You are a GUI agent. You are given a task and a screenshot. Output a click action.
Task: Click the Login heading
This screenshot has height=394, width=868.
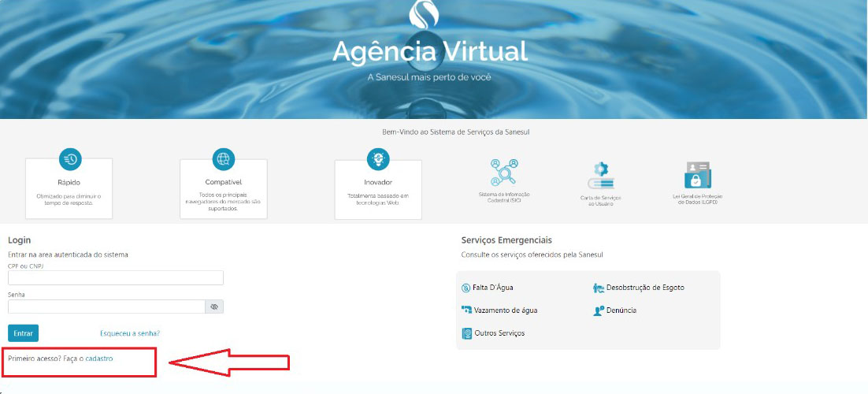click(20, 240)
